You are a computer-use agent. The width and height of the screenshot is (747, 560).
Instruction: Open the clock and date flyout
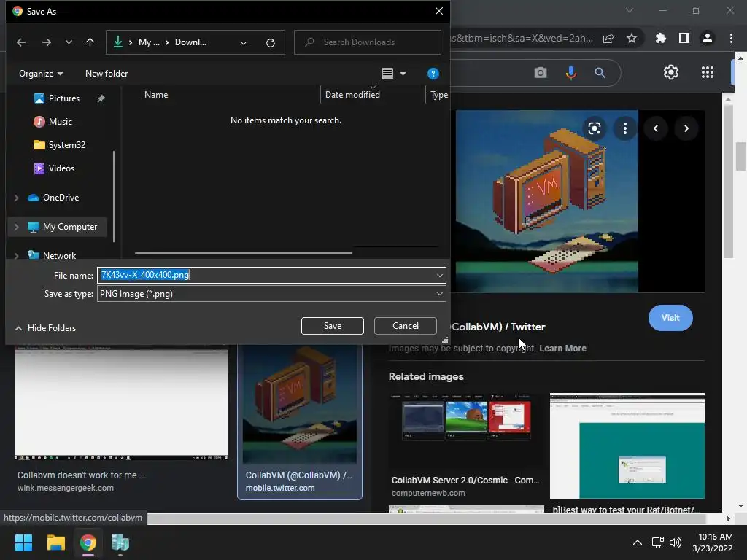click(713, 542)
